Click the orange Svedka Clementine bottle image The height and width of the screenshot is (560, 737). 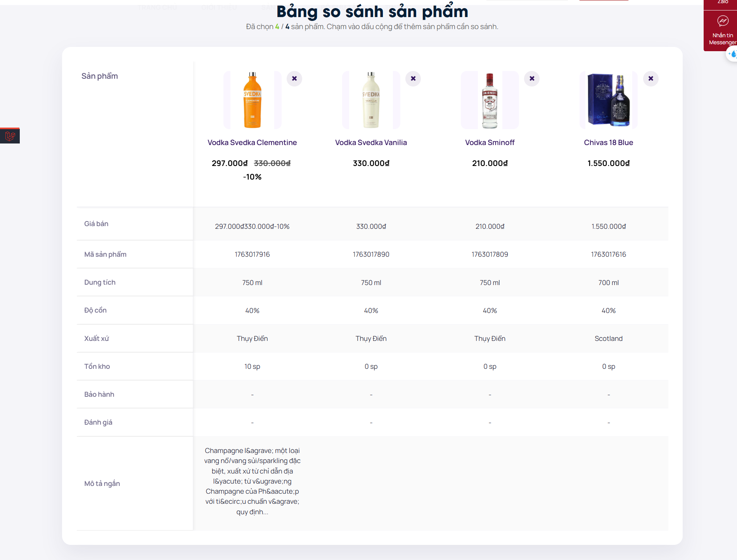pos(252,100)
